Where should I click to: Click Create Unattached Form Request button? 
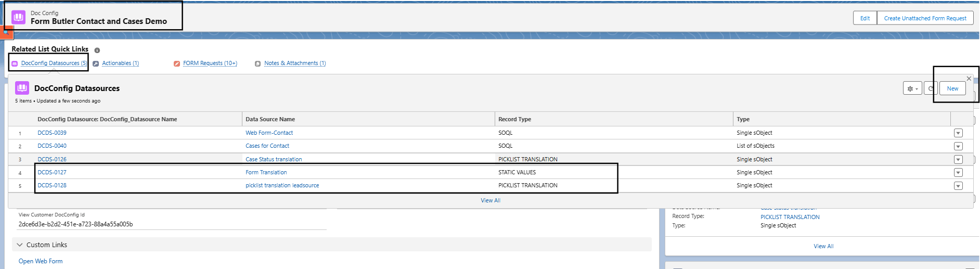925,18
